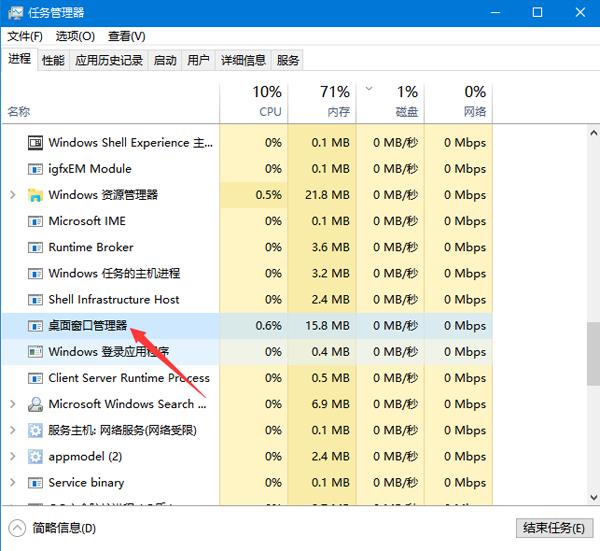This screenshot has width=600, height=551.
Task: Click the process list scrollbar thumb
Action: point(593,354)
